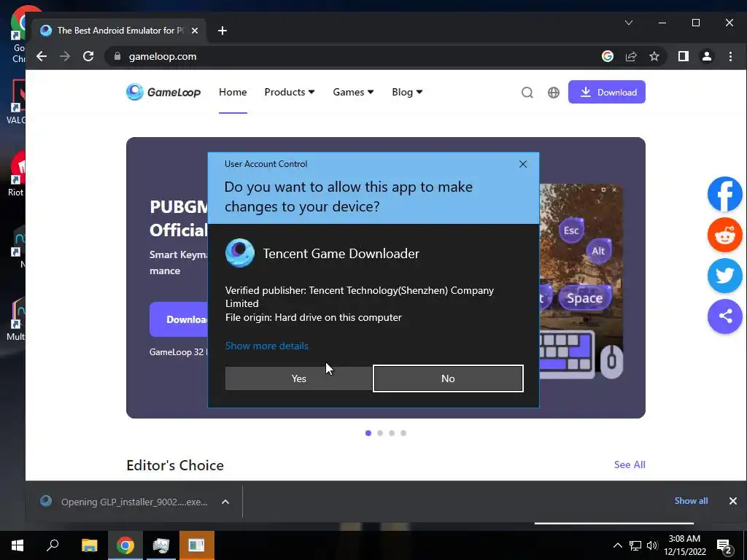Expand the Blog dropdown menu
Screen dimensions: 747x560
[407, 92]
